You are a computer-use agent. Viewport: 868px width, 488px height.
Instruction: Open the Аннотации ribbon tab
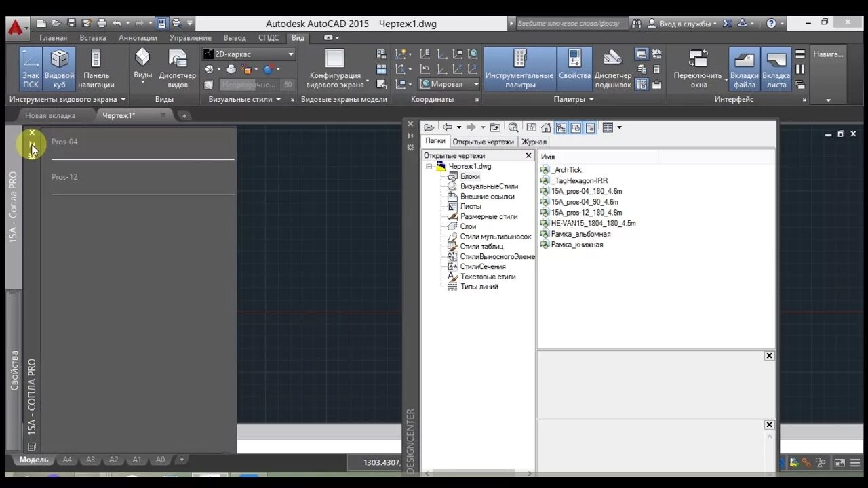(x=138, y=38)
